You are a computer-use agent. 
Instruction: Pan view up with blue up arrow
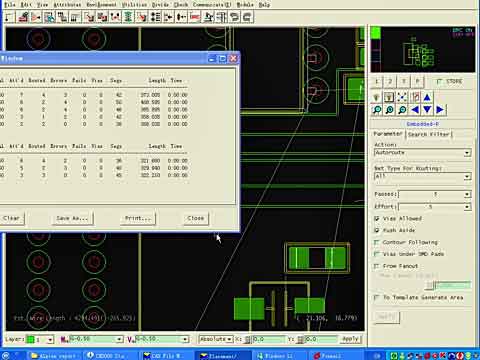(427, 97)
